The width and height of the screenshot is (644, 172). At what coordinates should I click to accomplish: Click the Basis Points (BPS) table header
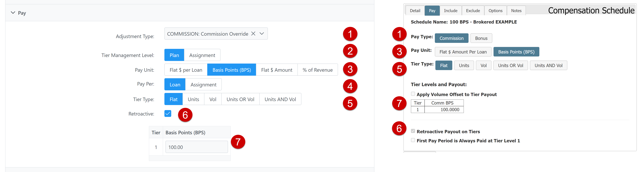pos(196,133)
